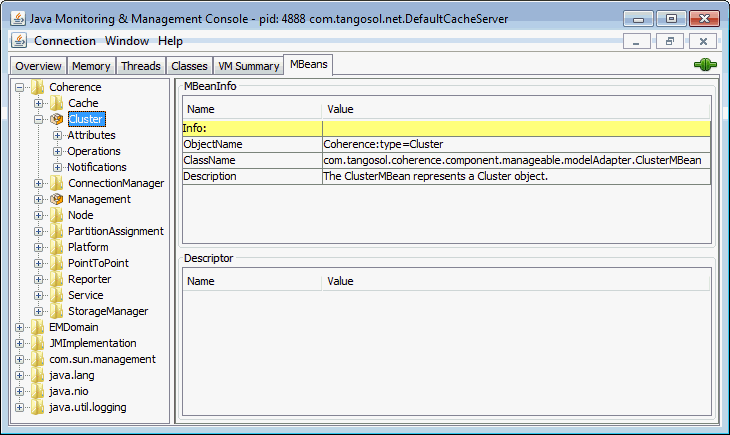Open the Connection menu

pos(65,41)
